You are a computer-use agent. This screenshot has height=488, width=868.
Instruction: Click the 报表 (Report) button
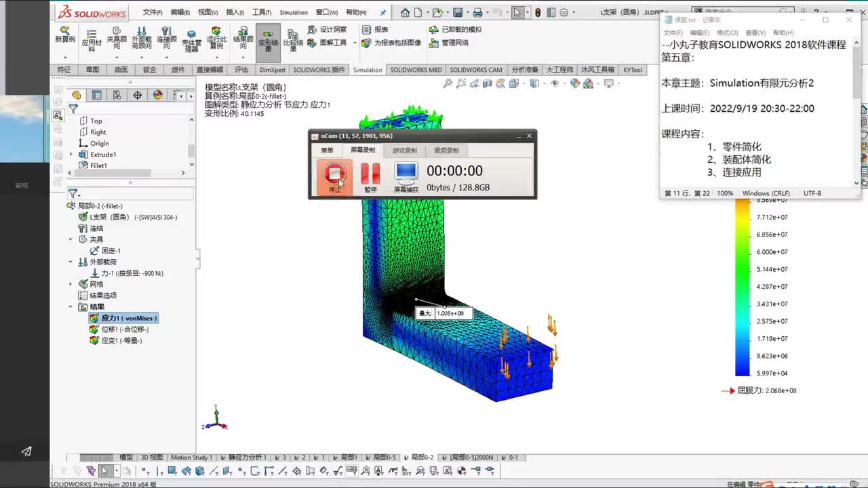[375, 30]
